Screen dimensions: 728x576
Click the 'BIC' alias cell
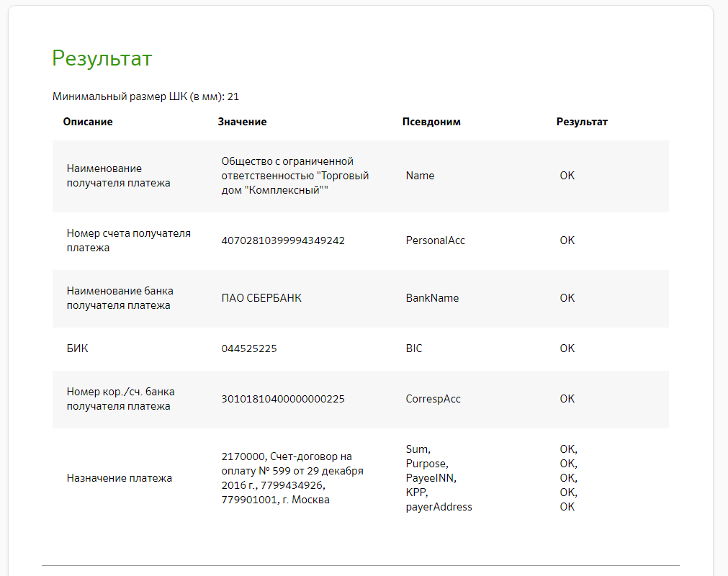click(x=413, y=348)
